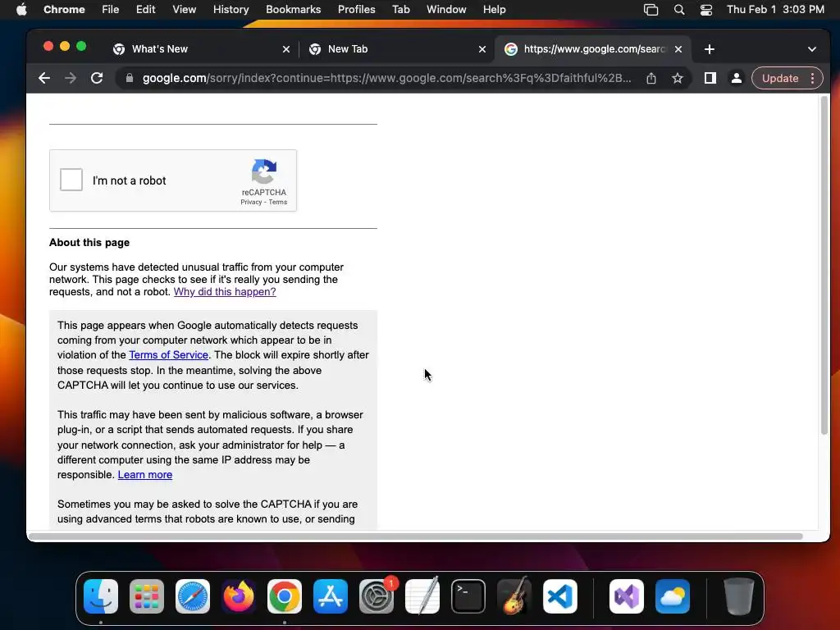Close the New Tab tab

(482, 49)
